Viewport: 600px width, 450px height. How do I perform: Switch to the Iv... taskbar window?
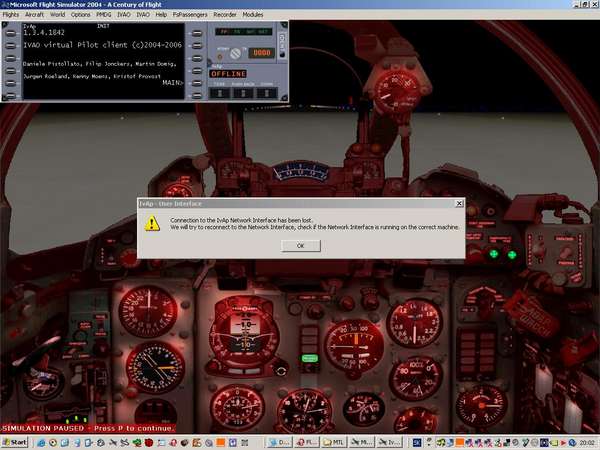tap(389, 442)
